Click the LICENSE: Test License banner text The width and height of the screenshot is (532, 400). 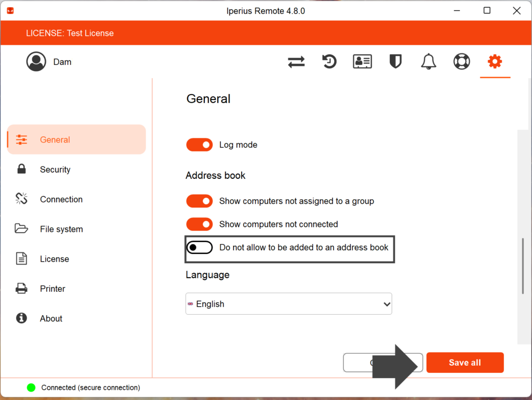coord(70,33)
